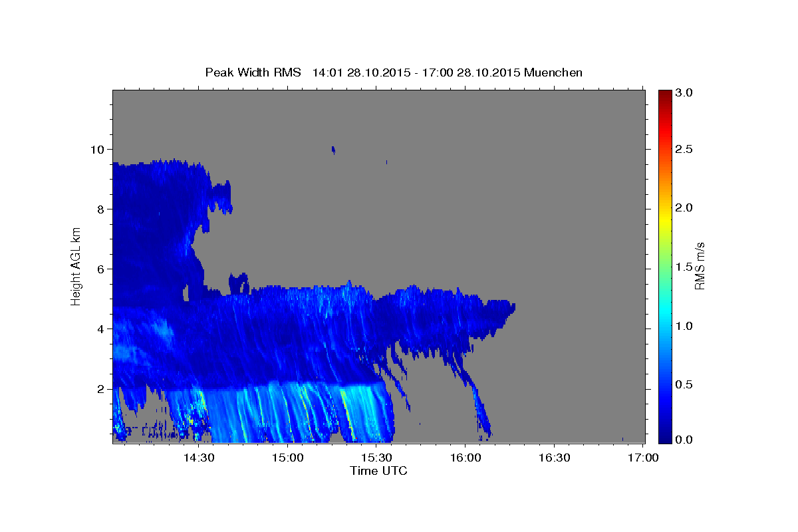The width and height of the screenshot is (798, 532).
Task: Click the colorbar value 1.5
Action: coord(685,266)
